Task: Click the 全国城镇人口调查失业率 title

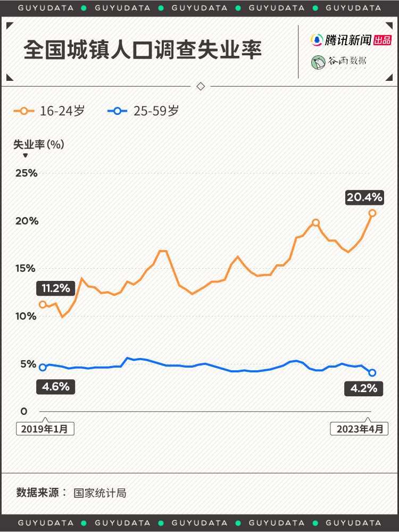Action: coord(143,51)
